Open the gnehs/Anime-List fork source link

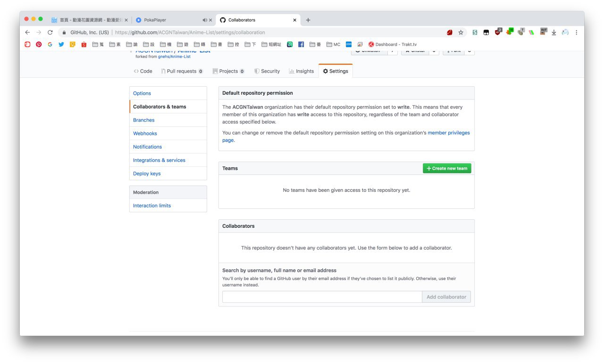tap(174, 57)
